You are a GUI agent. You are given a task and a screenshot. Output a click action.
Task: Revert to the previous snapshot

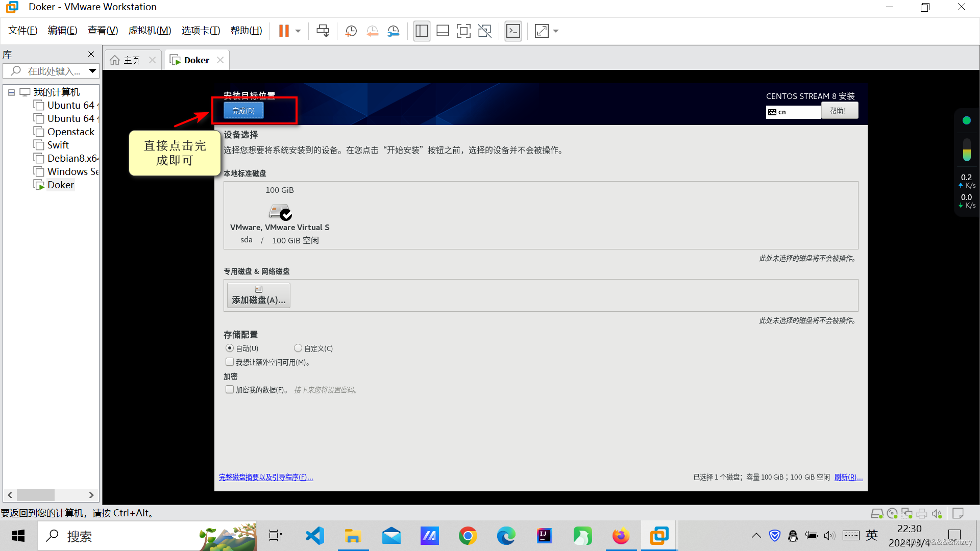pos(372,31)
